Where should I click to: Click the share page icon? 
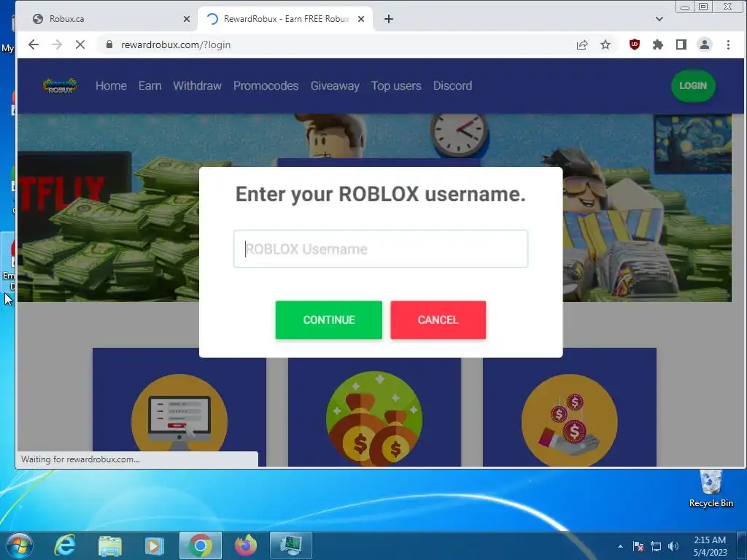[581, 44]
